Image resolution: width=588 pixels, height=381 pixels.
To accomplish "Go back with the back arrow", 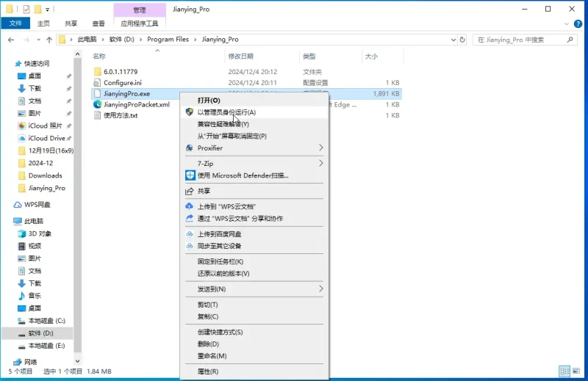I will click(x=11, y=40).
